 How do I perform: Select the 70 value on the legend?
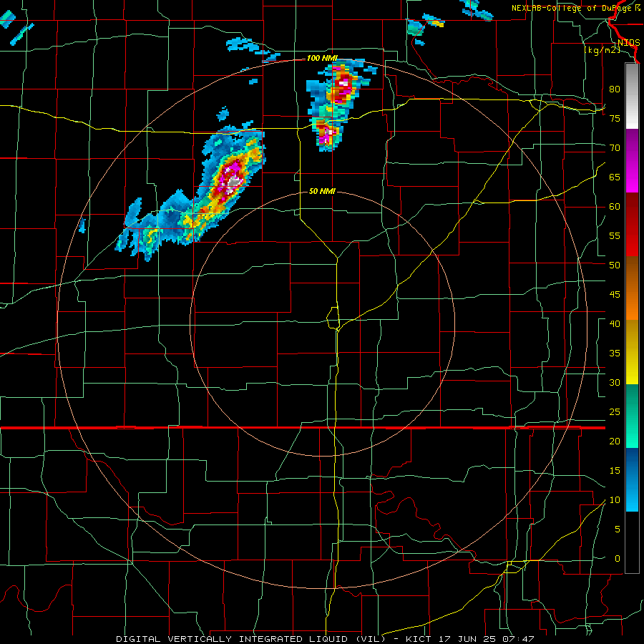615,148
